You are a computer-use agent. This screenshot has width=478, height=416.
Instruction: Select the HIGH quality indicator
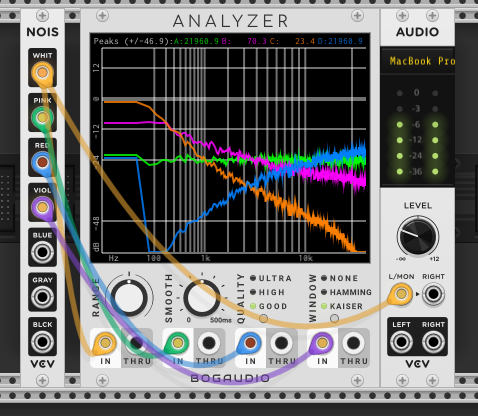(253, 292)
